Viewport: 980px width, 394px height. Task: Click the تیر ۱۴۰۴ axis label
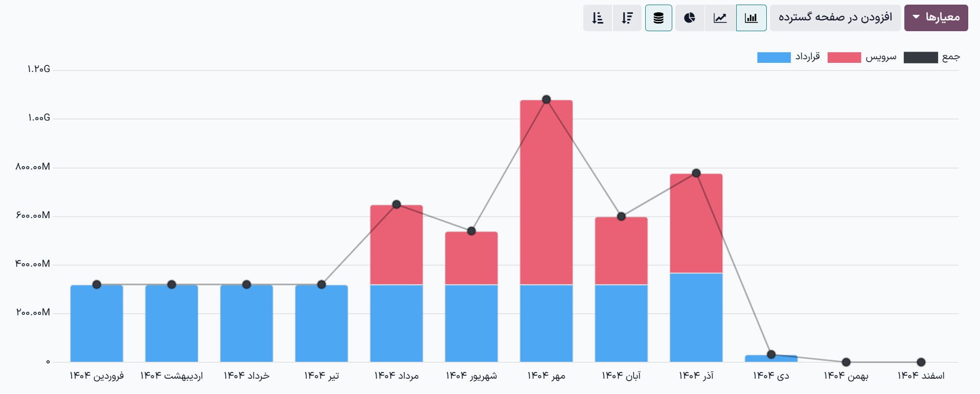322,376
